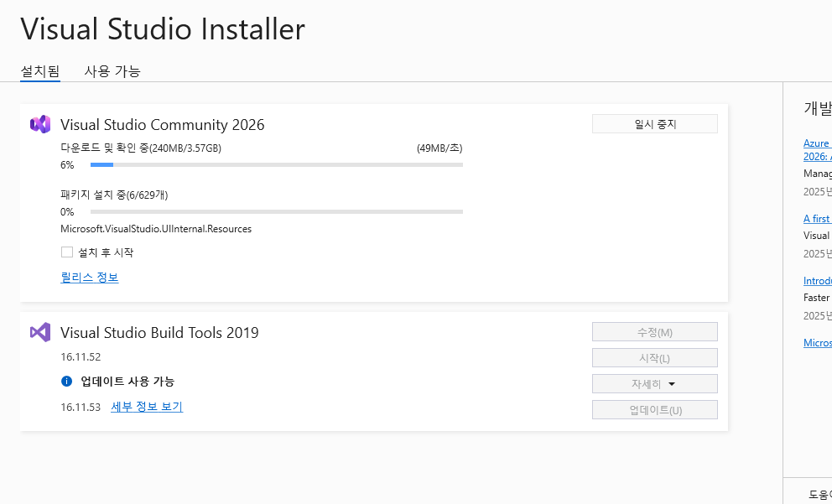Screen dimensions: 832x504
Task: Open the 'Introd' news article link
Action: 818,281
